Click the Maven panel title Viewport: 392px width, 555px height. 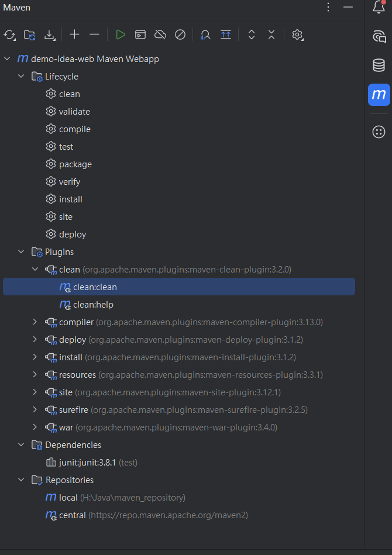click(x=16, y=8)
